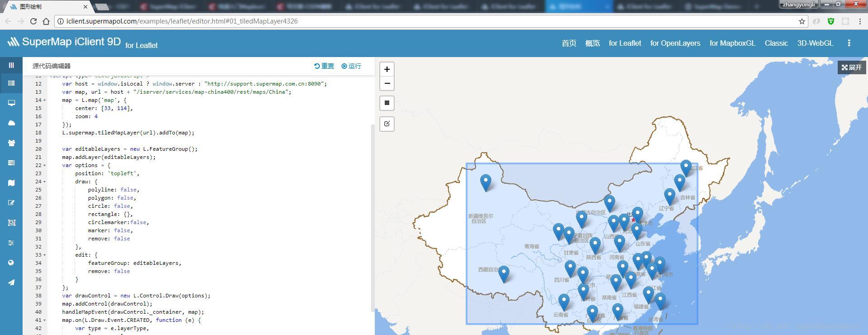Image resolution: width=868 pixels, height=335 pixels.
Task: Collapse code fold at line 24
Action: [44, 182]
